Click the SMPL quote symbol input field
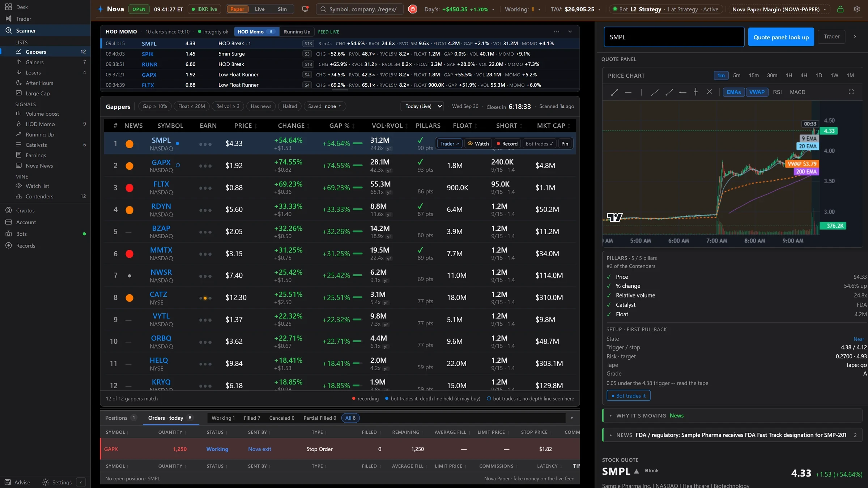The height and width of the screenshot is (488, 868). tap(674, 37)
